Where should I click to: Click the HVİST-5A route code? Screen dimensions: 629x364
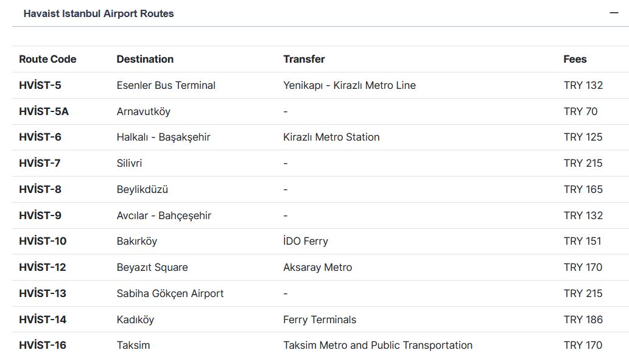pos(44,111)
